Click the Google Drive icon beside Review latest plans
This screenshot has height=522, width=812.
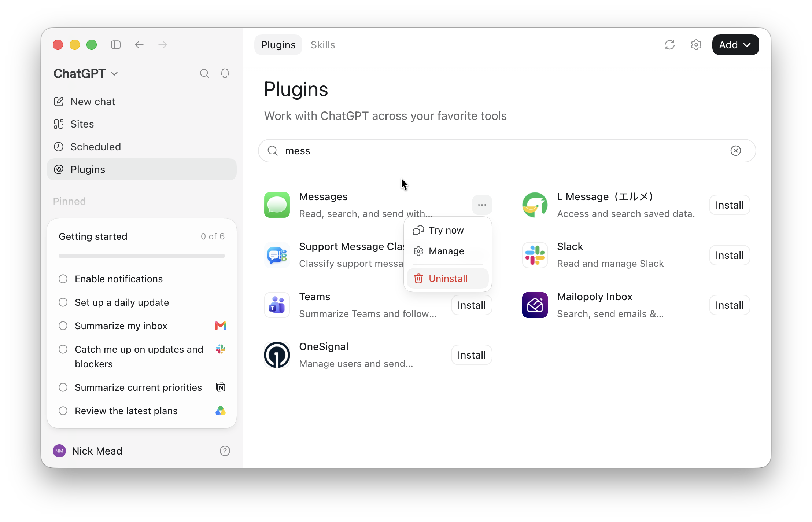(x=221, y=411)
